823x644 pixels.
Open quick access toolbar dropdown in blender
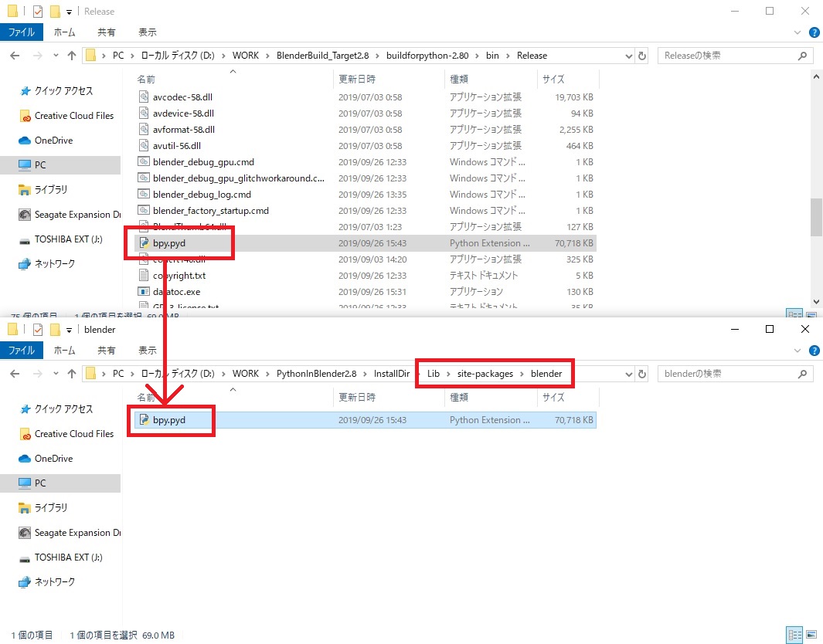(x=69, y=330)
